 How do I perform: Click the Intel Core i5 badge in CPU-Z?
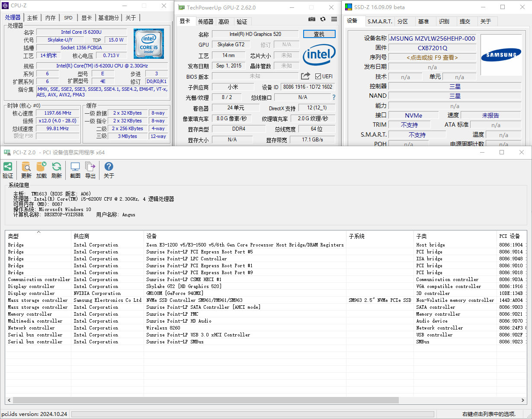click(149, 44)
